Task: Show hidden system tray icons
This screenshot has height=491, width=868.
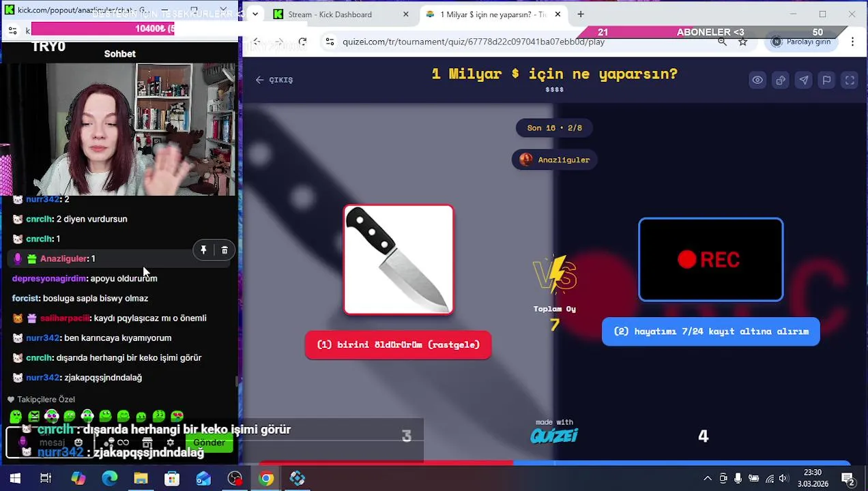Action: [708, 479]
